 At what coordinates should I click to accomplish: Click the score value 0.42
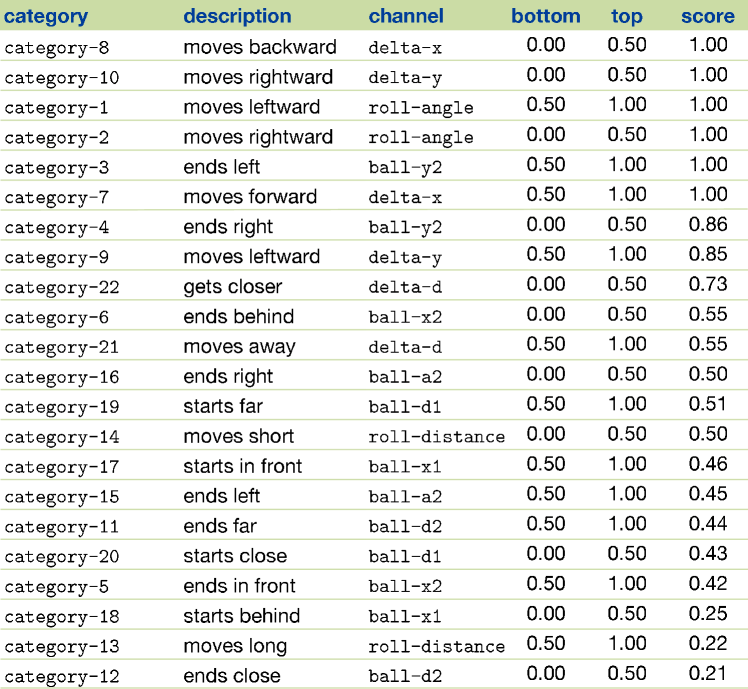(708, 584)
